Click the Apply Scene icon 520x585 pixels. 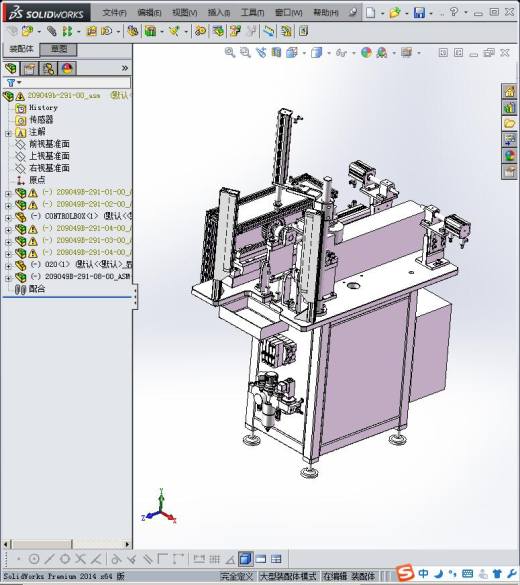point(382,53)
